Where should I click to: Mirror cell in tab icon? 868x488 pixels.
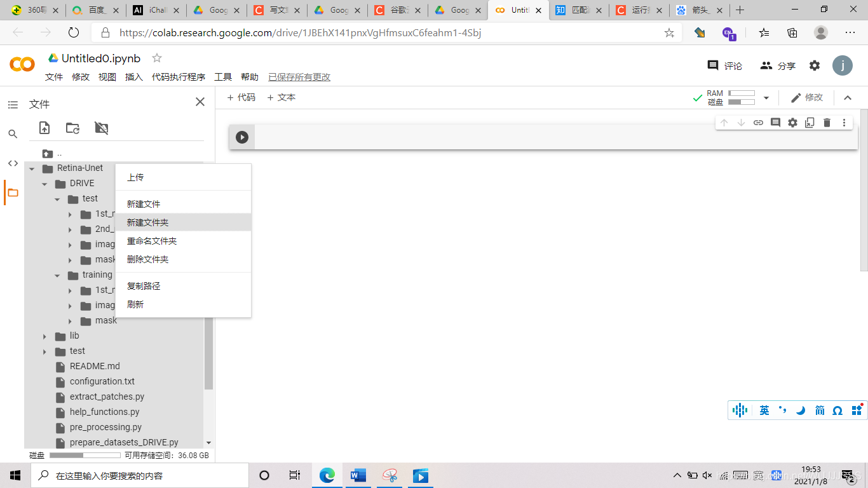tap(810, 123)
